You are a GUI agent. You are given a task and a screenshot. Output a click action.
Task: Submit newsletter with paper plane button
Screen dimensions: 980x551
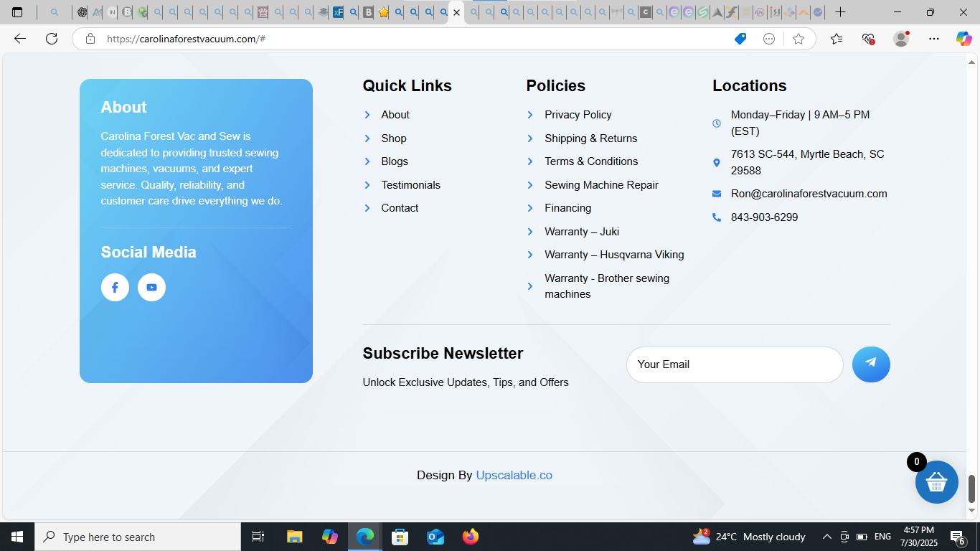point(871,364)
